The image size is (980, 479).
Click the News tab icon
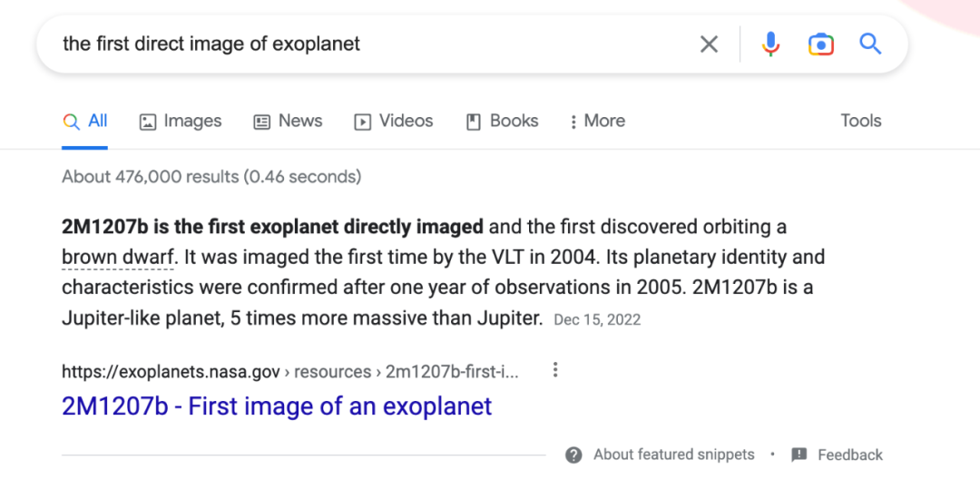pyautogui.click(x=262, y=122)
